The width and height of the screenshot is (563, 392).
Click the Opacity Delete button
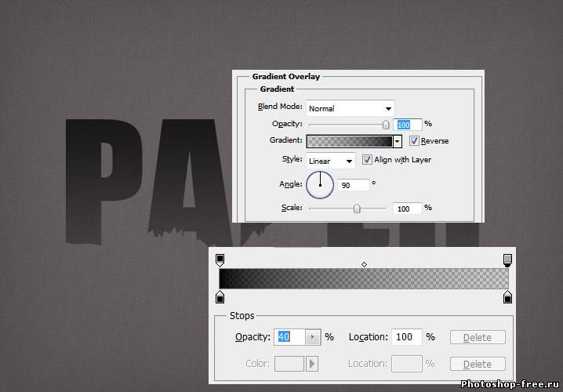tap(477, 337)
